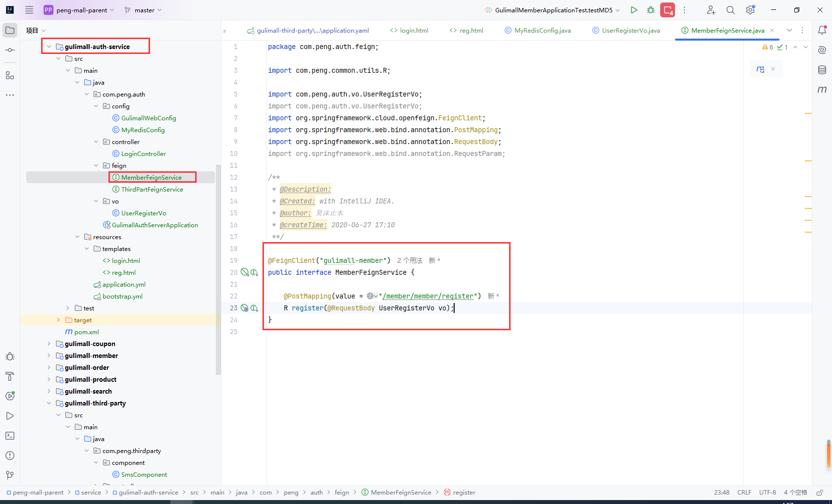Open Project tool window folder icon

pos(10,30)
